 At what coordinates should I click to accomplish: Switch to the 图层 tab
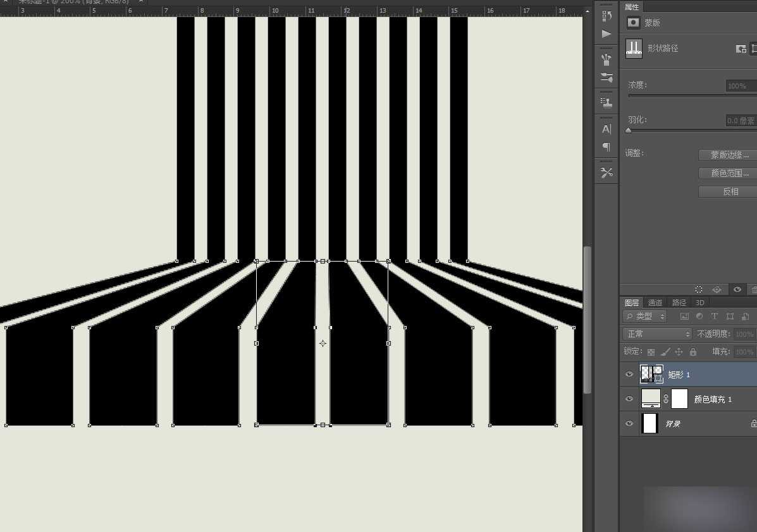[632, 303]
